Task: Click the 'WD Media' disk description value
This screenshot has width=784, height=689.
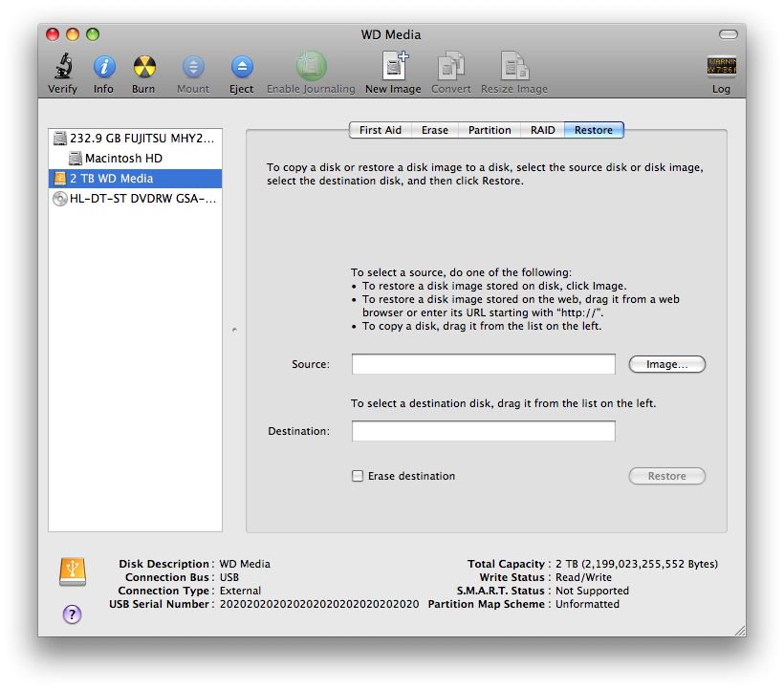Action: [x=245, y=564]
